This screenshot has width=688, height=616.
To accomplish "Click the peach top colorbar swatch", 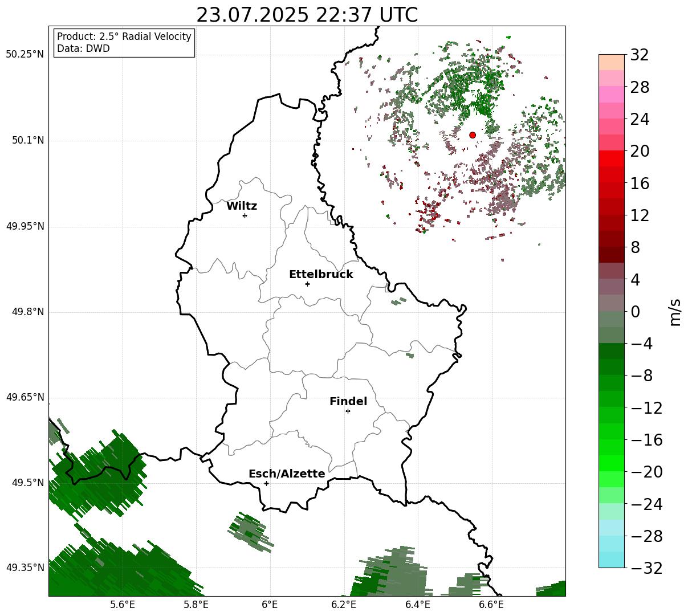I will (612, 63).
